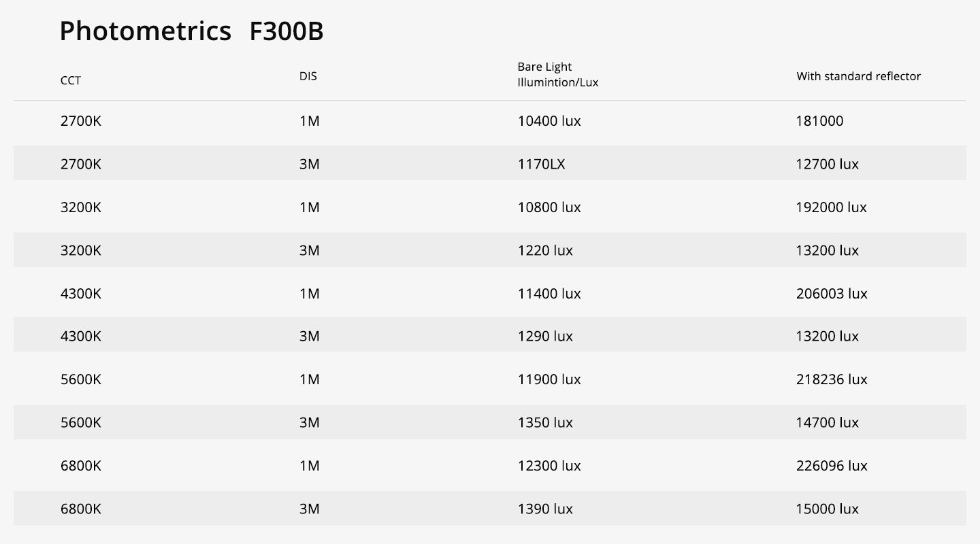Click the 12700 lux reflector value
Image resolution: width=980 pixels, height=544 pixels.
(827, 164)
